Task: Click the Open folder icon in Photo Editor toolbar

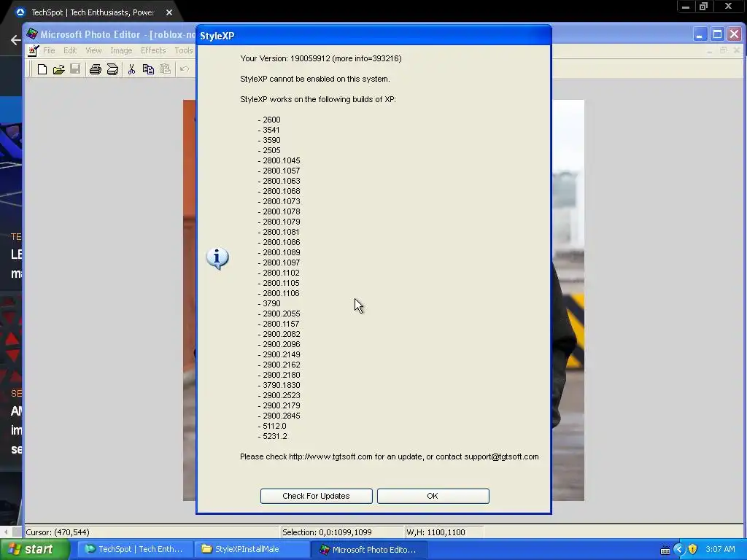Action: coord(58,69)
